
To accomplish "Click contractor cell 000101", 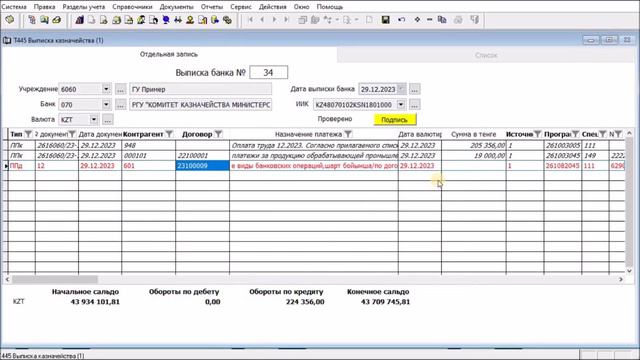I will click(x=149, y=156).
